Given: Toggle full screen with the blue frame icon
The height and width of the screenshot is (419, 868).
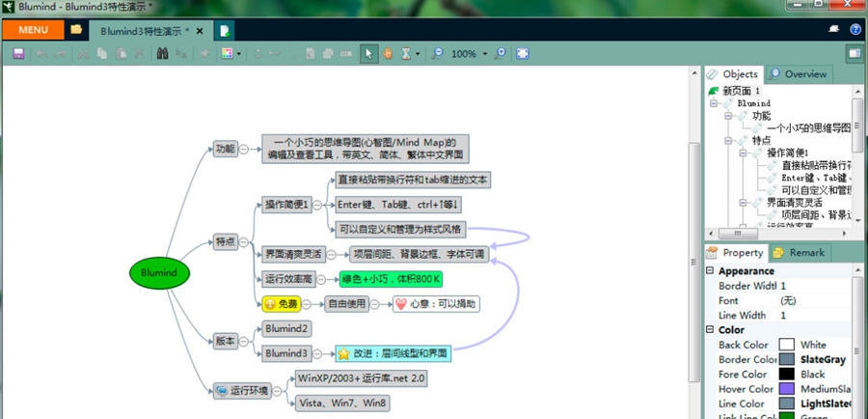Looking at the screenshot, I should [522, 54].
